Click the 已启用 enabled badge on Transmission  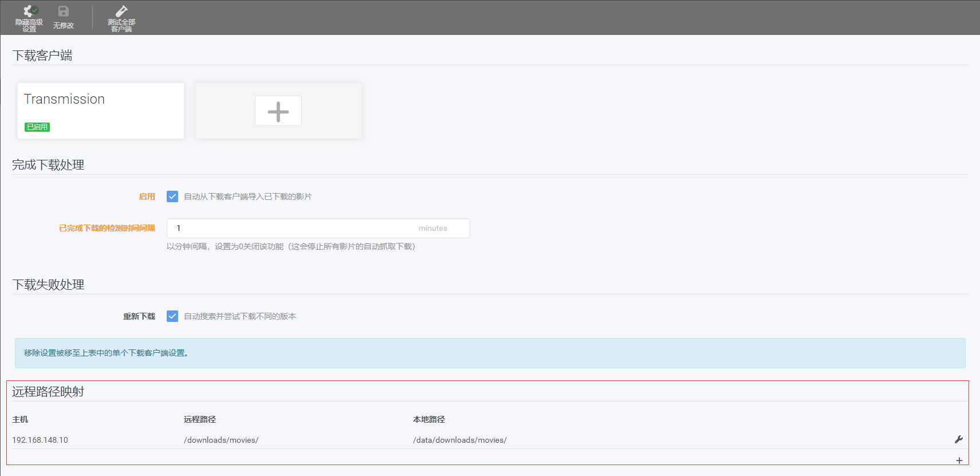point(37,127)
